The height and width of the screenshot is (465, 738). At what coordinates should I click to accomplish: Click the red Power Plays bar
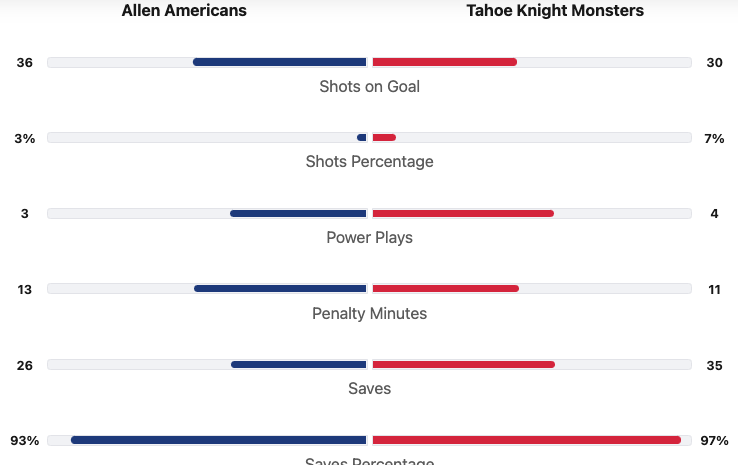point(463,213)
